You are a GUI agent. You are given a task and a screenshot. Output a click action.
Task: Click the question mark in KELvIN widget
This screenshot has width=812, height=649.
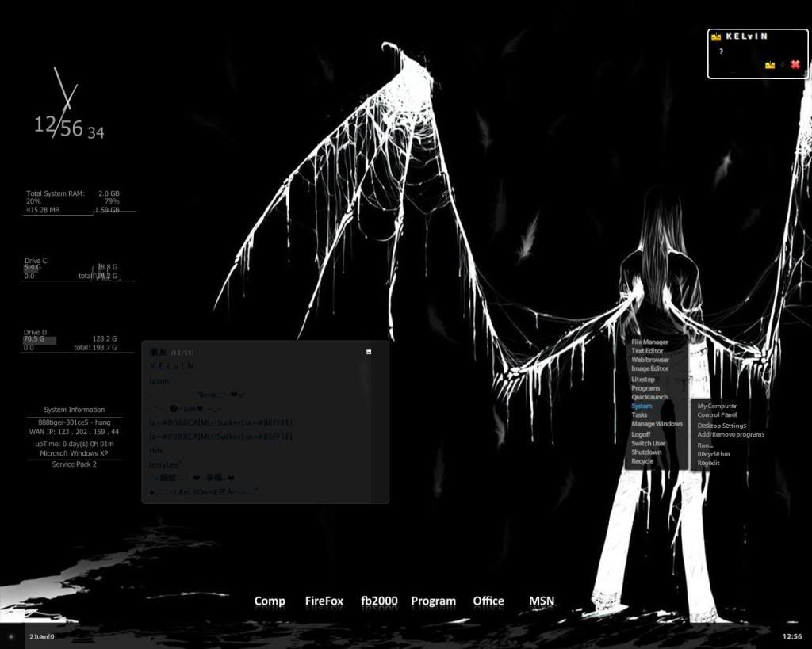(x=720, y=52)
